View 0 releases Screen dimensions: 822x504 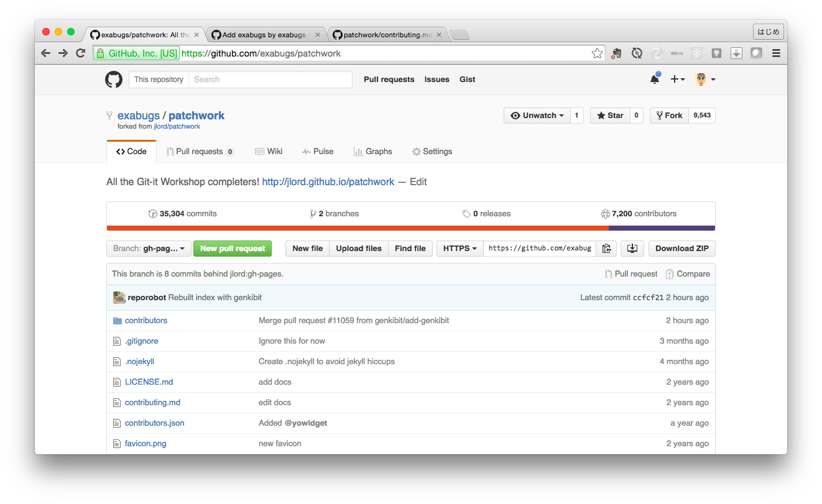487,214
